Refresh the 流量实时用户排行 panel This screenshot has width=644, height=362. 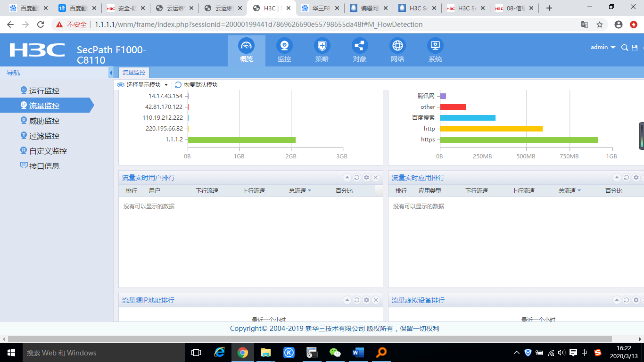(x=356, y=178)
